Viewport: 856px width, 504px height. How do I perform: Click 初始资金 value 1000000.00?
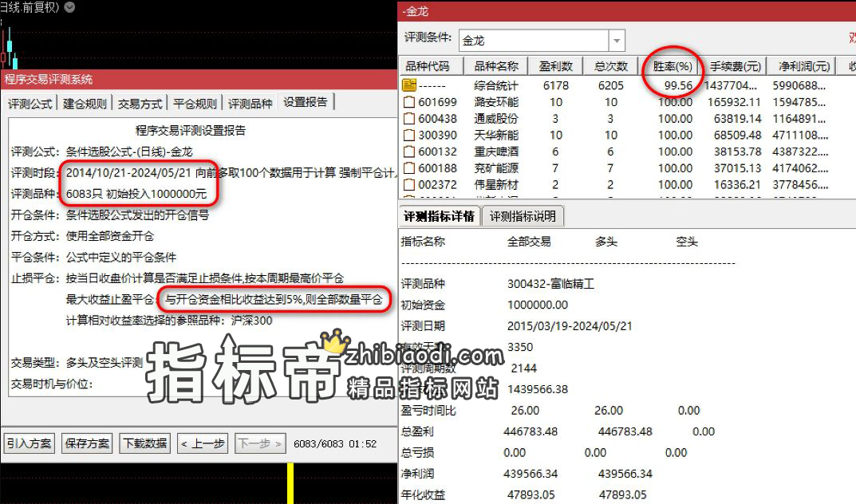538,305
